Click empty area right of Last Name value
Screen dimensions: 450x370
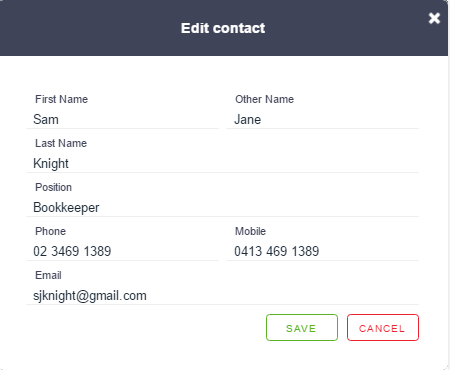243,164
